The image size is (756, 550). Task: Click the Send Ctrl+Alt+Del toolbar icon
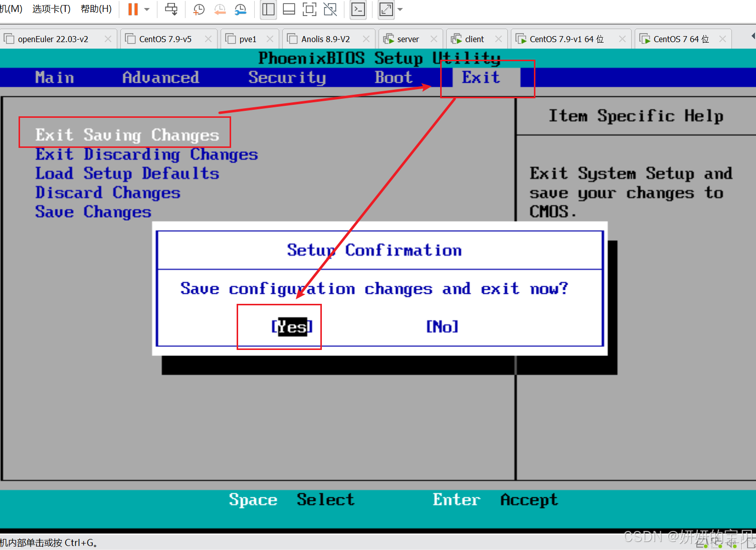tap(171, 9)
